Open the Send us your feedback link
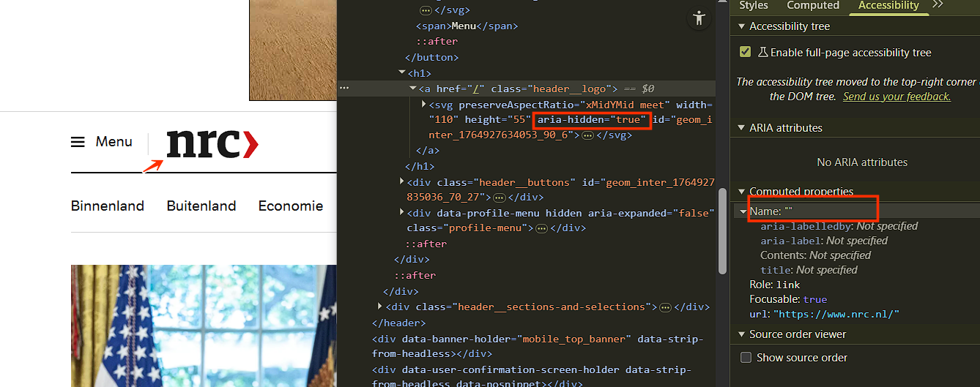The width and height of the screenshot is (980, 387). pyautogui.click(x=897, y=97)
